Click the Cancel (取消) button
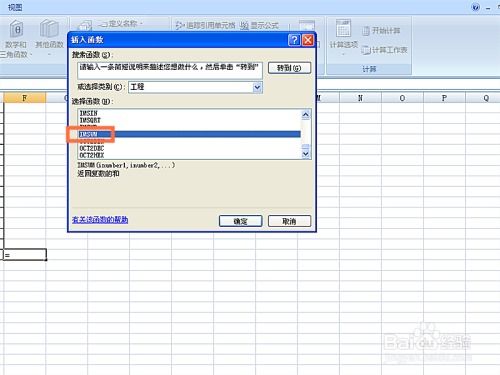Image resolution: width=500 pixels, height=375 pixels. (x=289, y=221)
